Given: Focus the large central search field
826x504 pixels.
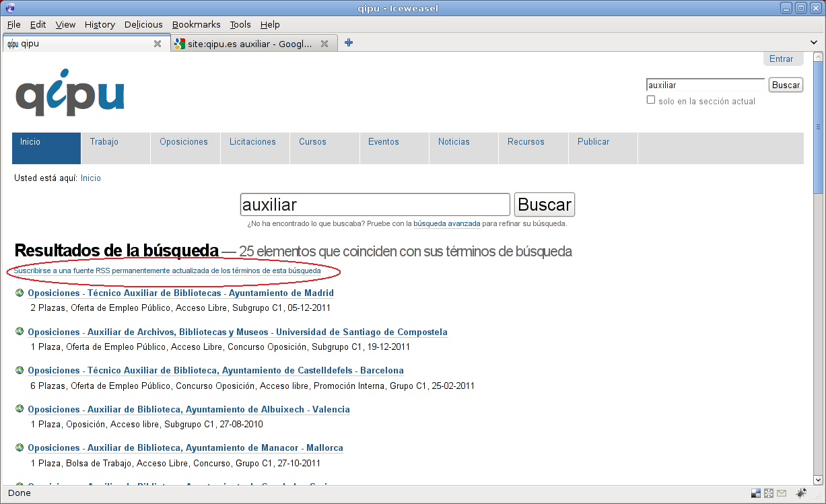Looking at the screenshot, I should (x=375, y=205).
